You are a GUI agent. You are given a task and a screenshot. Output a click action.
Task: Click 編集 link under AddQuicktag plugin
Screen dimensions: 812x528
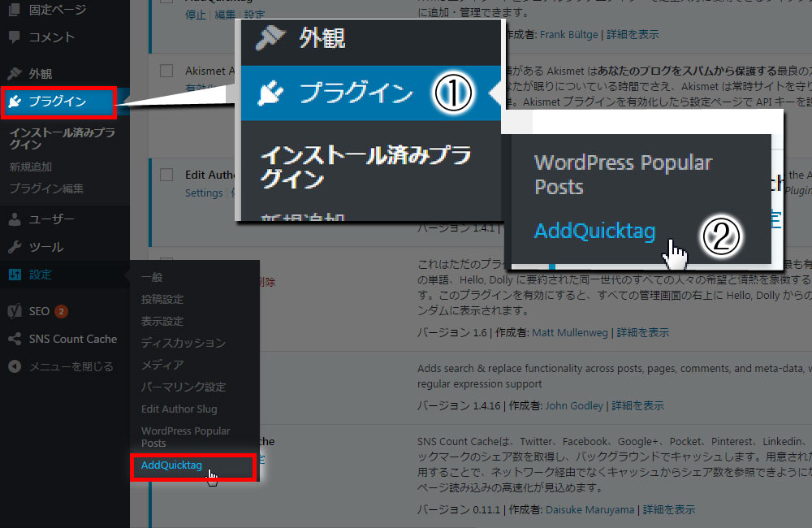click(x=225, y=15)
